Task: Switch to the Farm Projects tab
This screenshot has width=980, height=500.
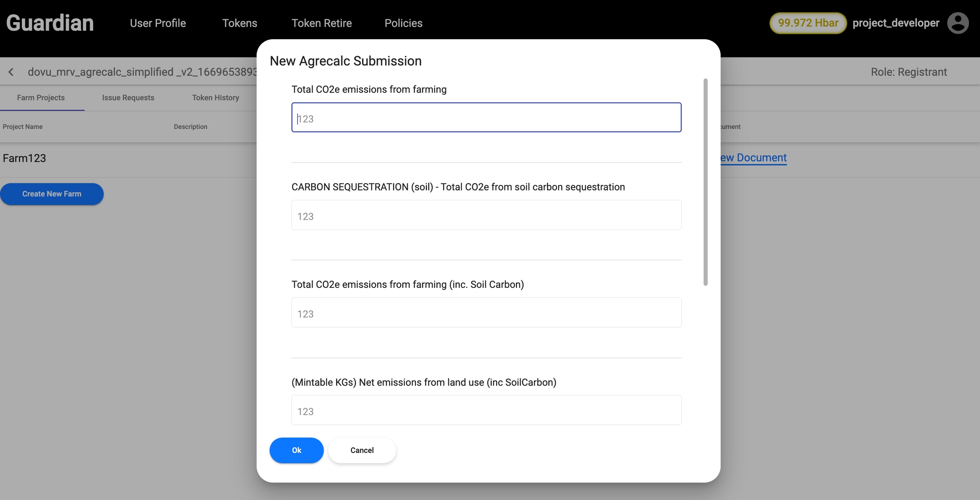Action: click(x=41, y=98)
